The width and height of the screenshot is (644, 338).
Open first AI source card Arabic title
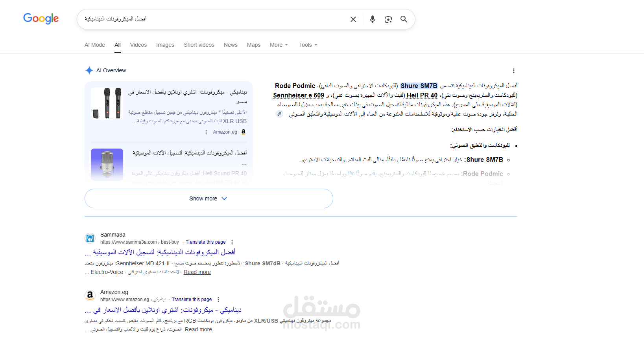tap(188, 96)
